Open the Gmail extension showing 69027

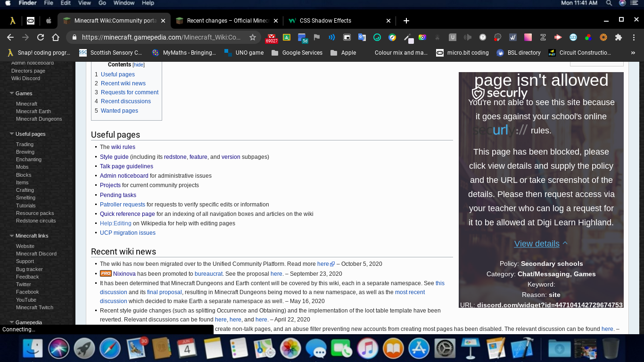[272, 38]
